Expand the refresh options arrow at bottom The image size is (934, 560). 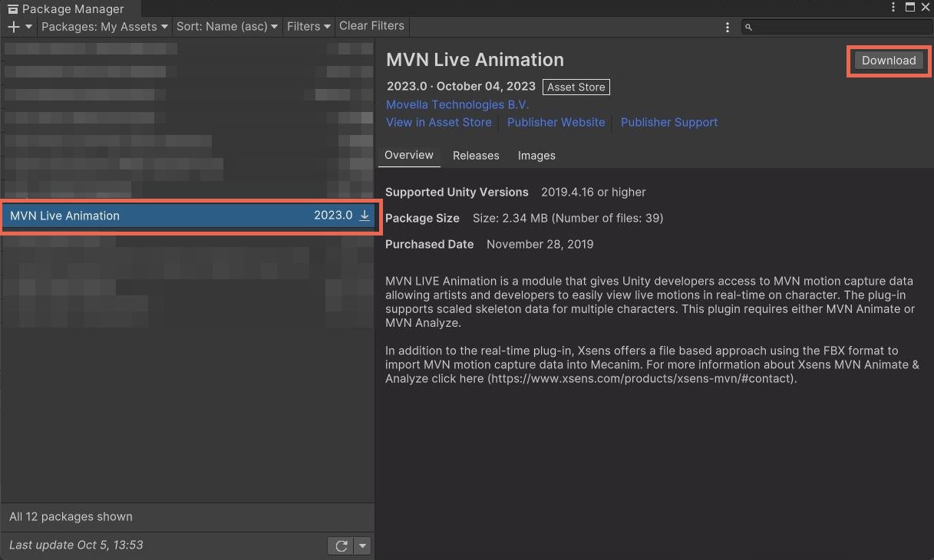[x=361, y=545]
